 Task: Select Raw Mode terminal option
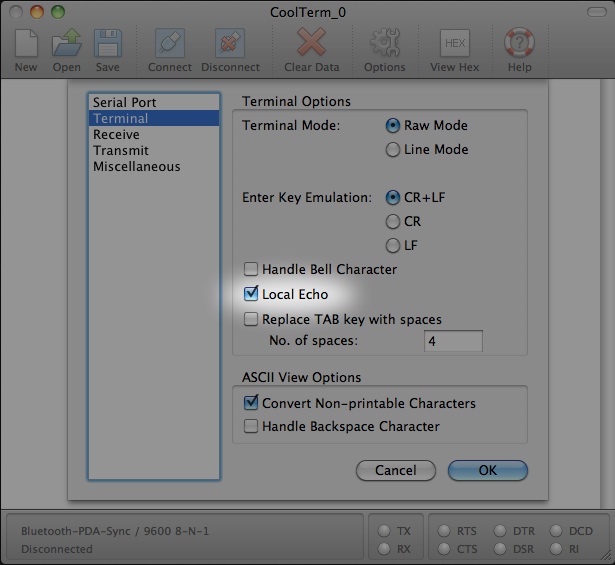point(393,125)
